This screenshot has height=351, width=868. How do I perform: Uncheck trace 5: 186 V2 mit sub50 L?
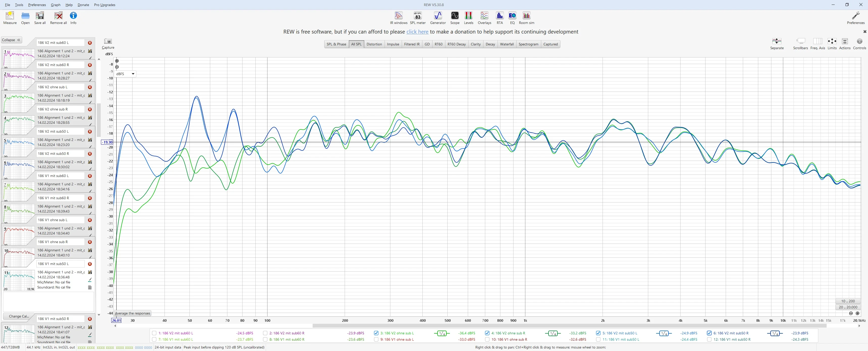pyautogui.click(x=598, y=333)
